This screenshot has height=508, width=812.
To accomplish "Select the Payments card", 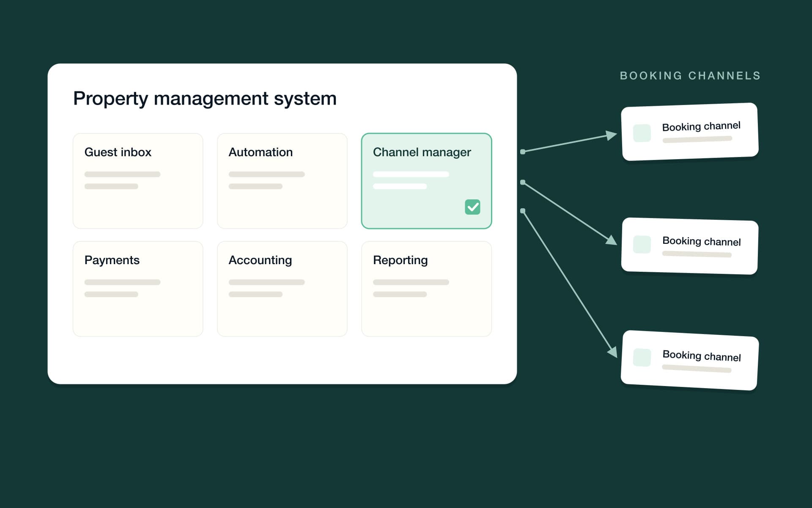I will coord(138,289).
